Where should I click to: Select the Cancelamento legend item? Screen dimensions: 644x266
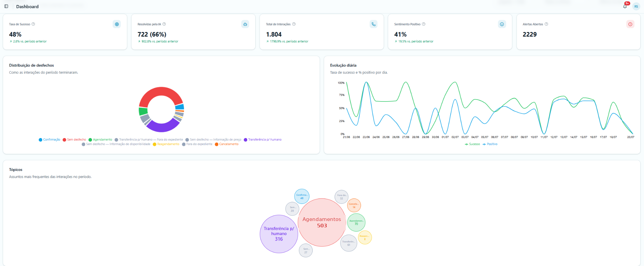pos(227,144)
